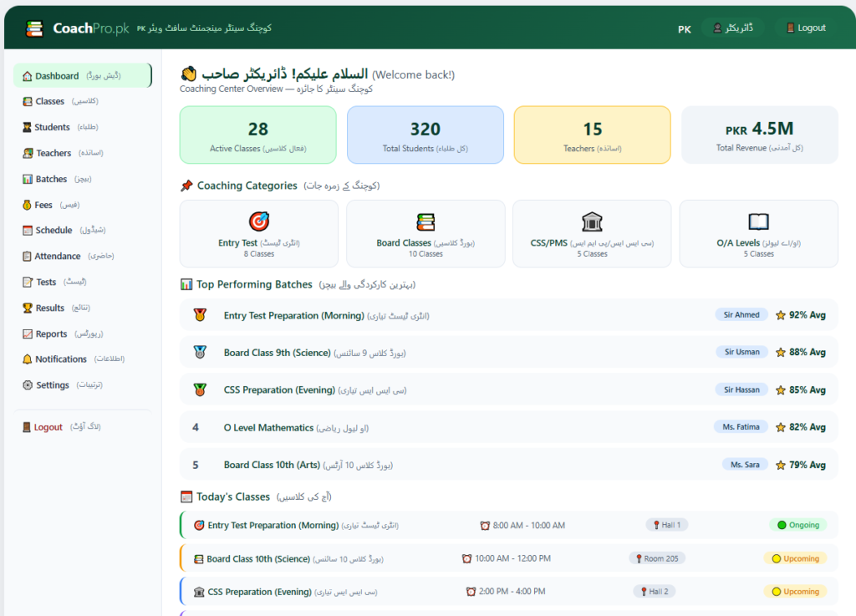Click the Board Classes books icon
The width and height of the screenshot is (856, 616).
click(x=425, y=222)
